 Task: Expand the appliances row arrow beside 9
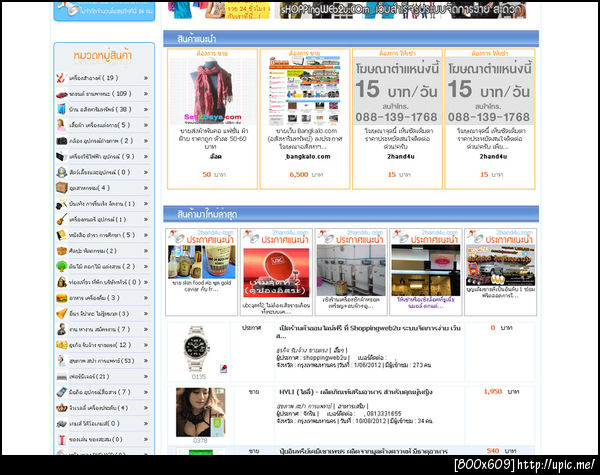(x=146, y=157)
